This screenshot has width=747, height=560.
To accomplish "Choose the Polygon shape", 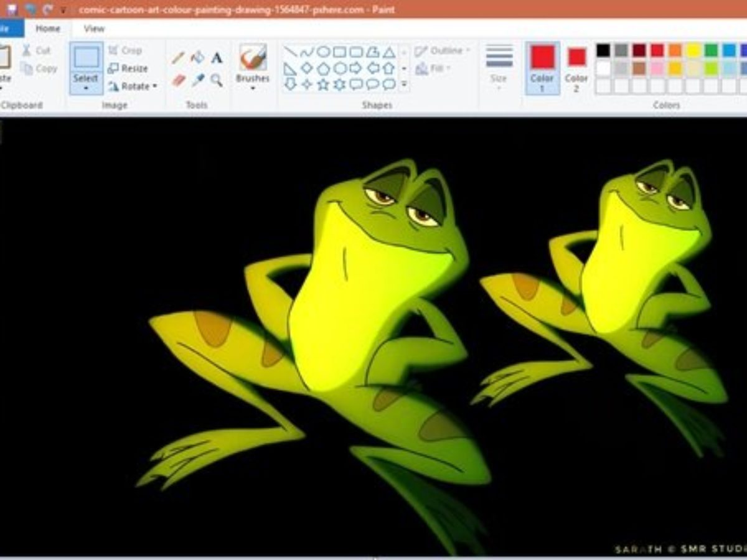I will [x=372, y=52].
